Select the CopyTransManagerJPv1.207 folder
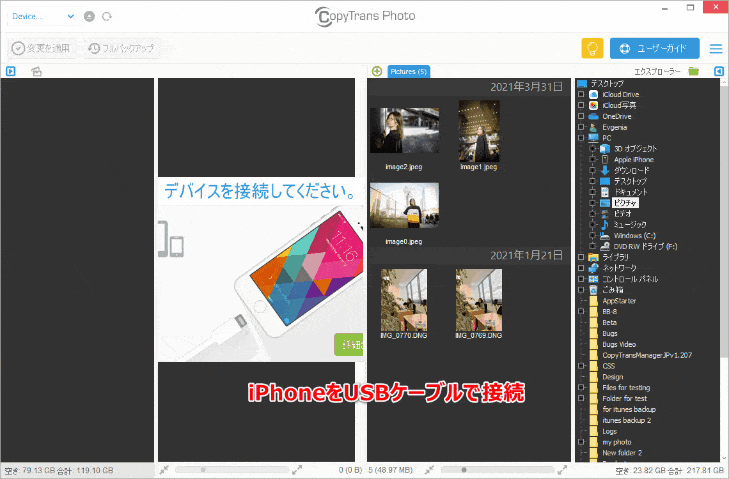Image resolution: width=729 pixels, height=479 pixels. tap(647, 355)
